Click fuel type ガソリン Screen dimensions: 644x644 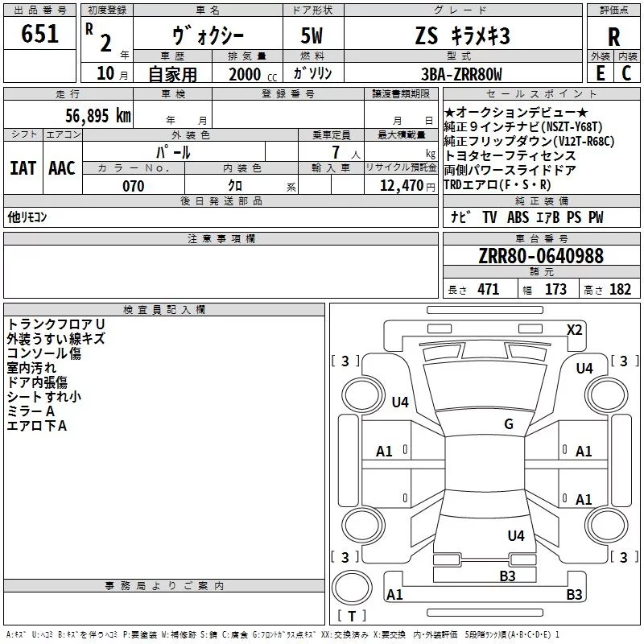pyautogui.click(x=312, y=73)
